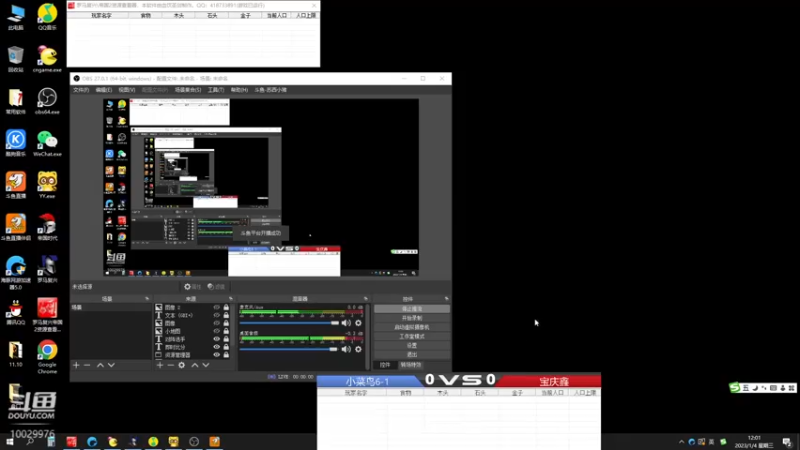Screen dimensions: 800x450
Task: Remove selected scene with minus icon
Action: pyautogui.click(x=87, y=365)
